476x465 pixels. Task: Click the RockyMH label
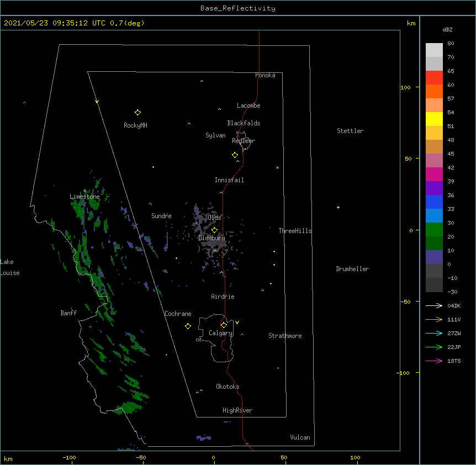pos(135,125)
